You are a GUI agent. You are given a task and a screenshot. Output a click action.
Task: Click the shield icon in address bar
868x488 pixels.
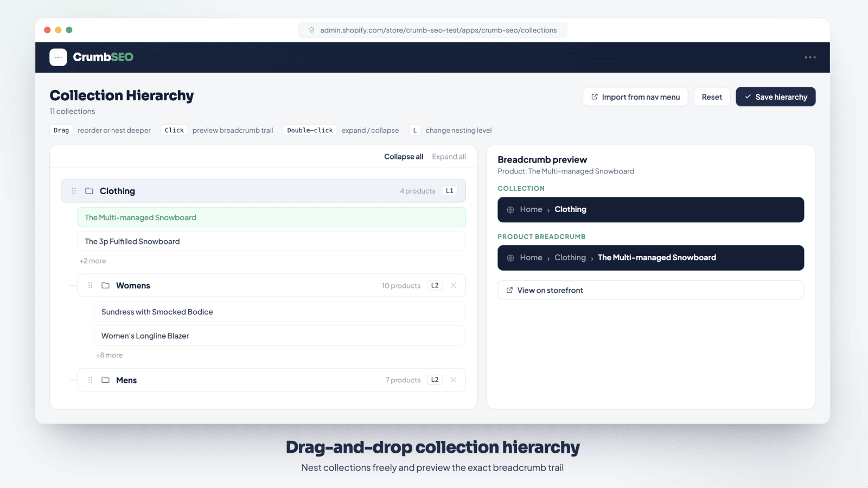(312, 30)
